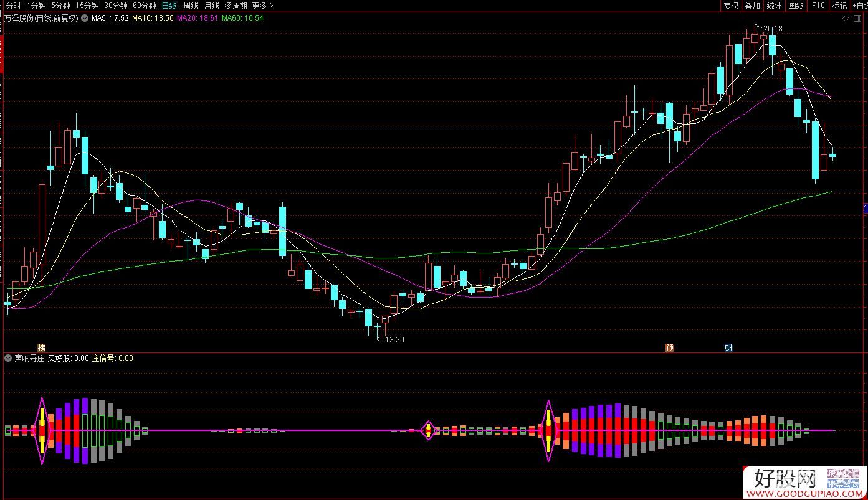868x500 pixels.
Task: Switch to the 月线 monthly chart
Action: click(211, 6)
